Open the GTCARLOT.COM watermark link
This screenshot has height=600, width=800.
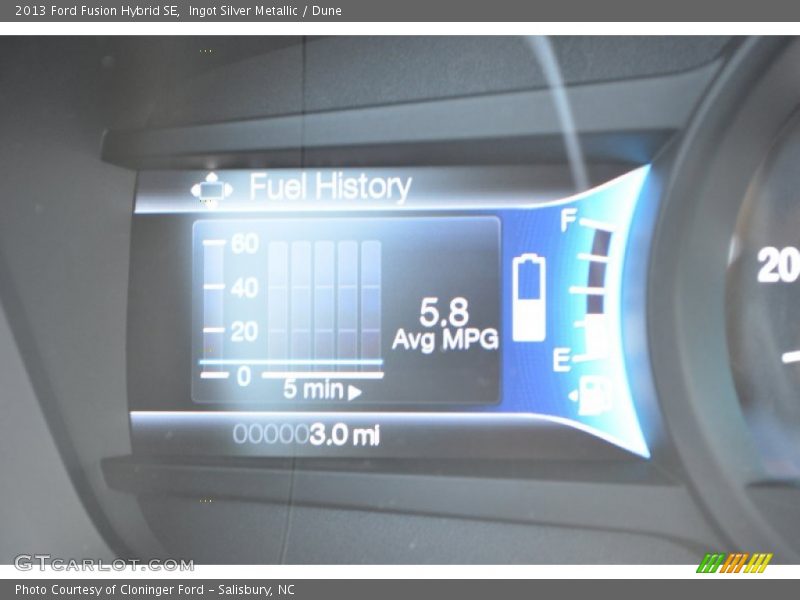104,564
